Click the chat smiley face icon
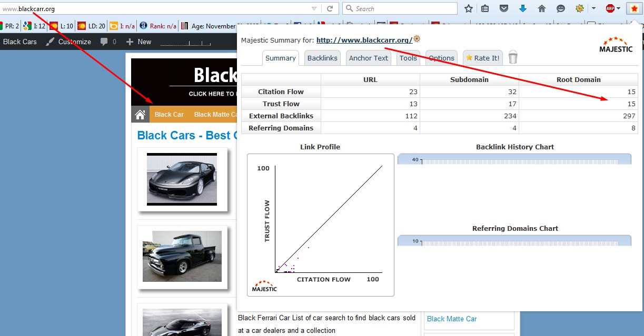 coord(561,8)
